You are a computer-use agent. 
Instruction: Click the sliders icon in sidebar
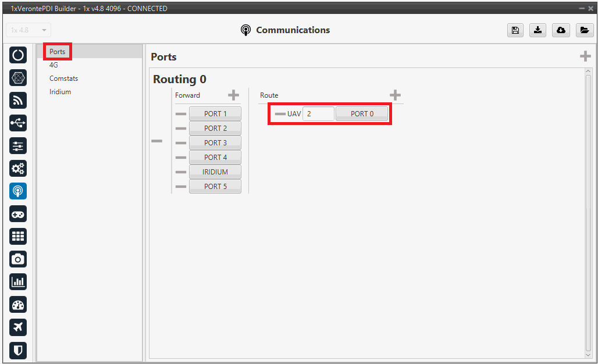tap(18, 145)
